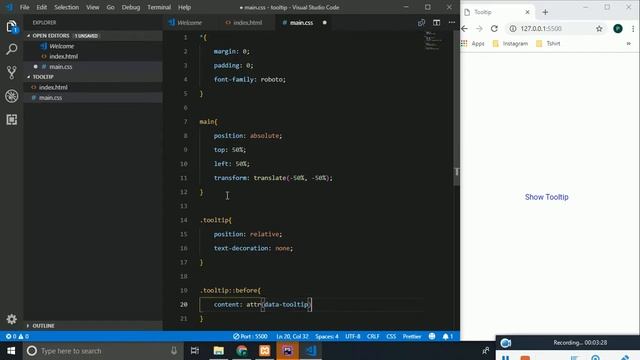Image resolution: width=640 pixels, height=360 pixels.
Task: Click the errors and warnings status indicator
Action: pyautogui.click(x=17, y=336)
